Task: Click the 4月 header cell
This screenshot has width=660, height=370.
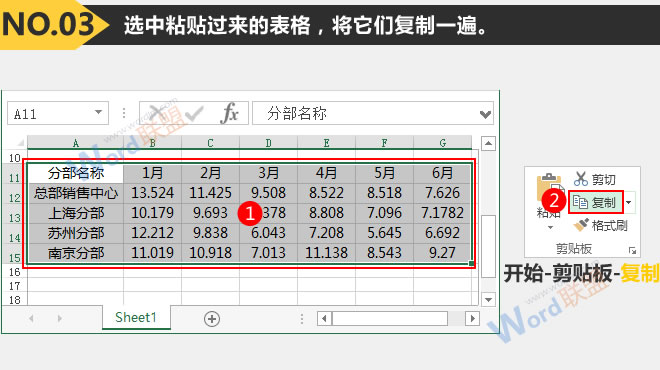Action: [x=327, y=173]
